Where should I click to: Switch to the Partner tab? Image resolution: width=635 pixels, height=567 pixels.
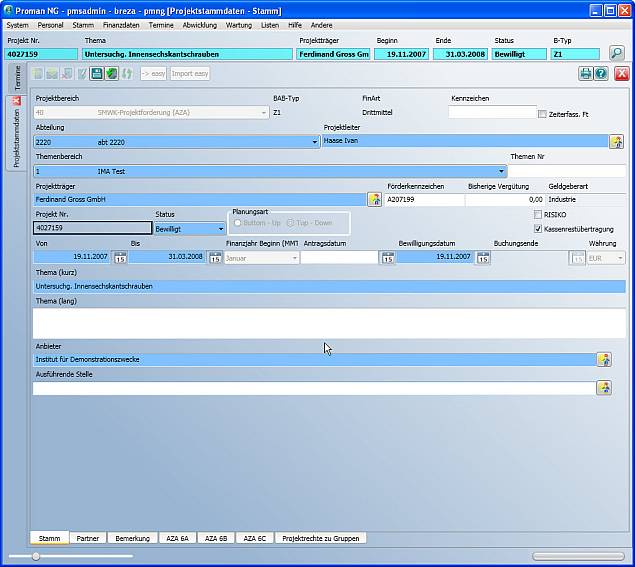(87, 538)
